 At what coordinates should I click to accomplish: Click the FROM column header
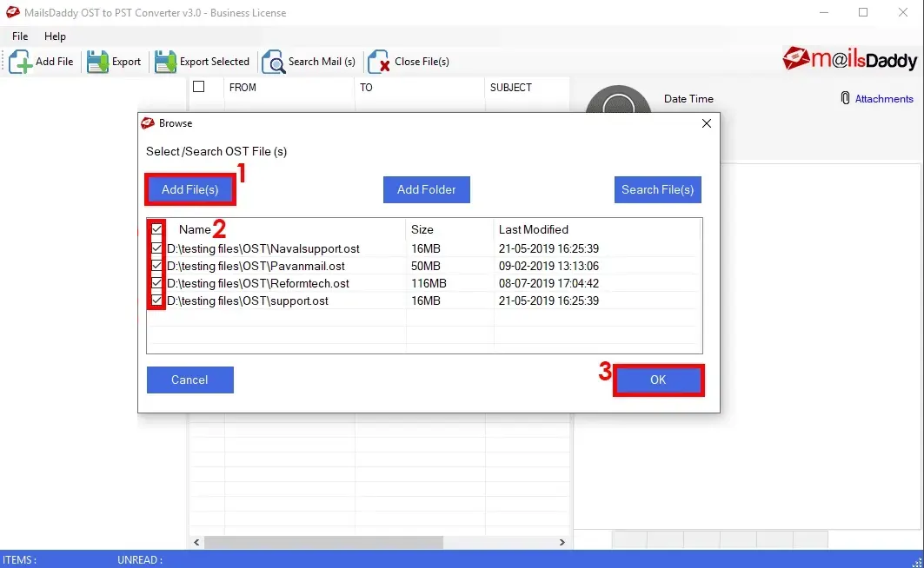243,87
